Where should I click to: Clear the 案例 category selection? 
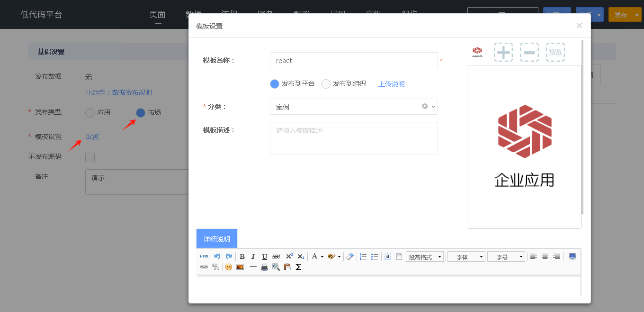425,106
